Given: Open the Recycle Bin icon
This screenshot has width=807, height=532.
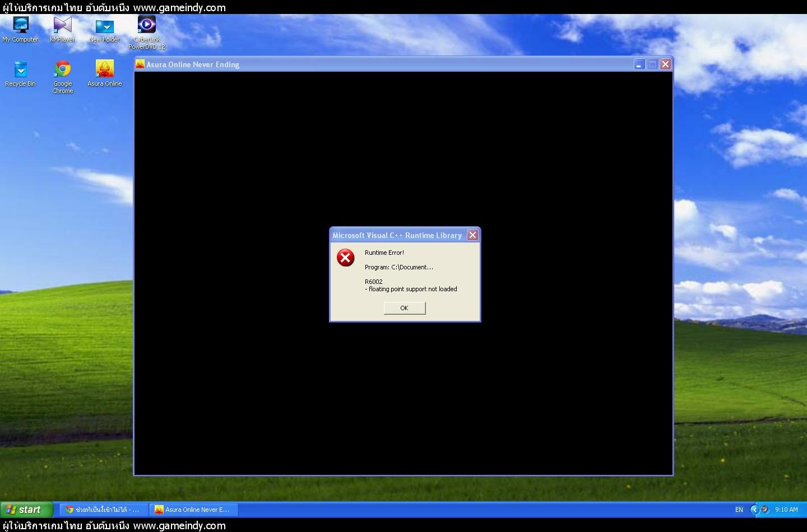Looking at the screenshot, I should pyautogui.click(x=21, y=74).
